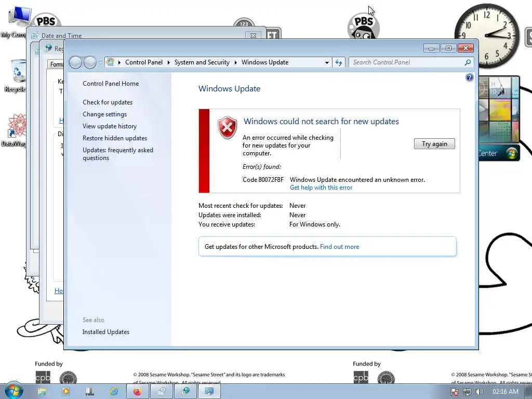Click the refresh button beside address bar
Viewport: 532px width, 399px height.
[339, 62]
